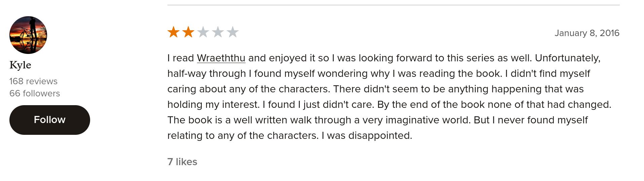The image size is (644, 181).
Task: Click the line starting 'half-way through'
Action: (378, 73)
